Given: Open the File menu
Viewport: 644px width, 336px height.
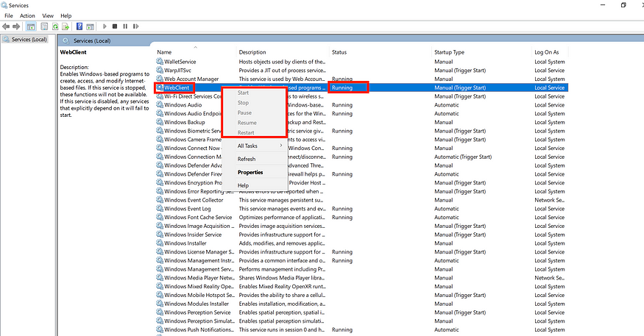Looking at the screenshot, I should coord(9,15).
